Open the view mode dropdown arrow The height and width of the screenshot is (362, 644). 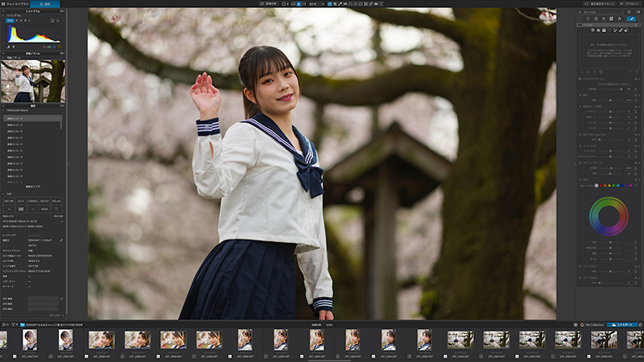pos(287,4)
